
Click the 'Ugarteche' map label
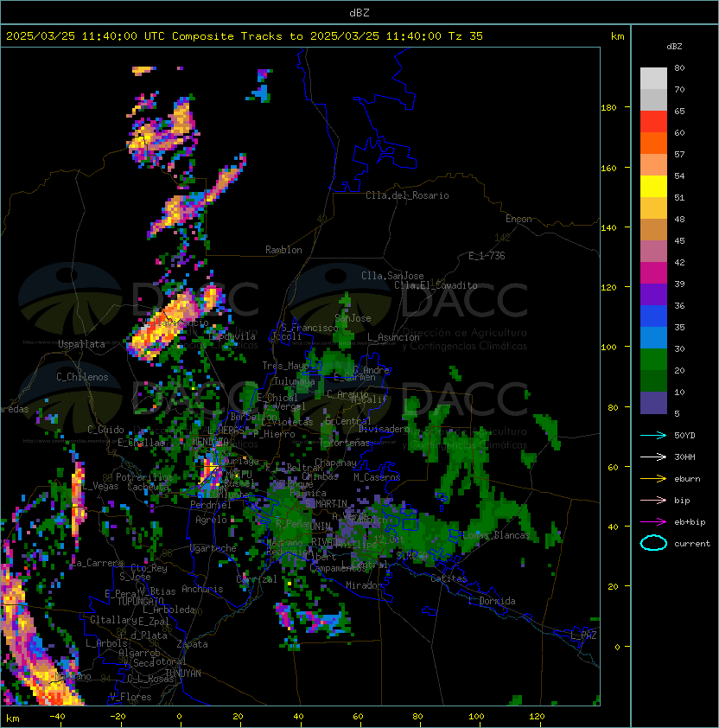pyautogui.click(x=213, y=548)
